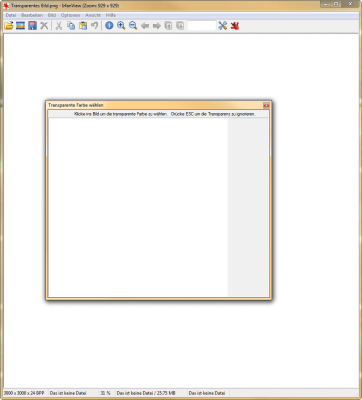The height and width of the screenshot is (400, 362).
Task: Open the Hilfe menu
Action: tap(111, 15)
